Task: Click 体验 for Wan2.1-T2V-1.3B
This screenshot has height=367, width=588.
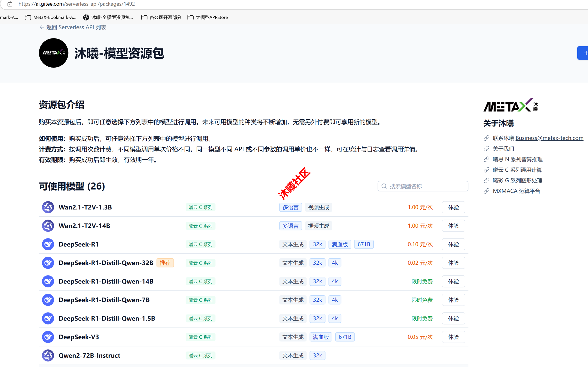Action: tap(453, 207)
